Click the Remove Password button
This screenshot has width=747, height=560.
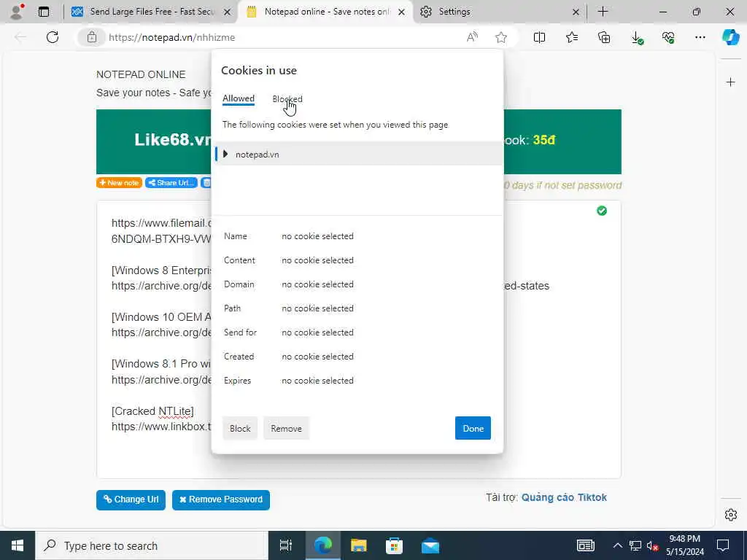click(x=220, y=499)
